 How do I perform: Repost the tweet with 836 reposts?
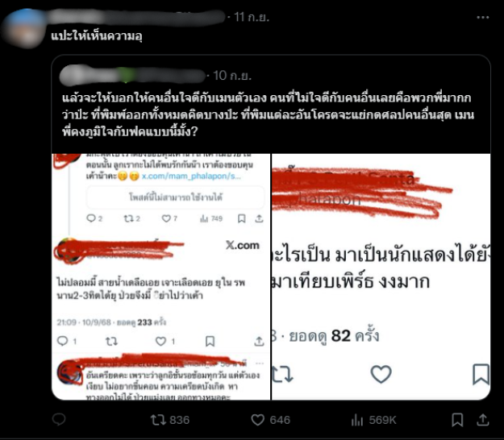pos(158,420)
